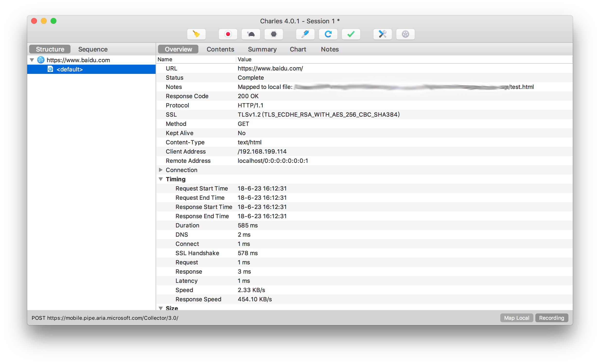Select the Client Address /192.168.199.114
600x364 pixels.
pos(262,152)
